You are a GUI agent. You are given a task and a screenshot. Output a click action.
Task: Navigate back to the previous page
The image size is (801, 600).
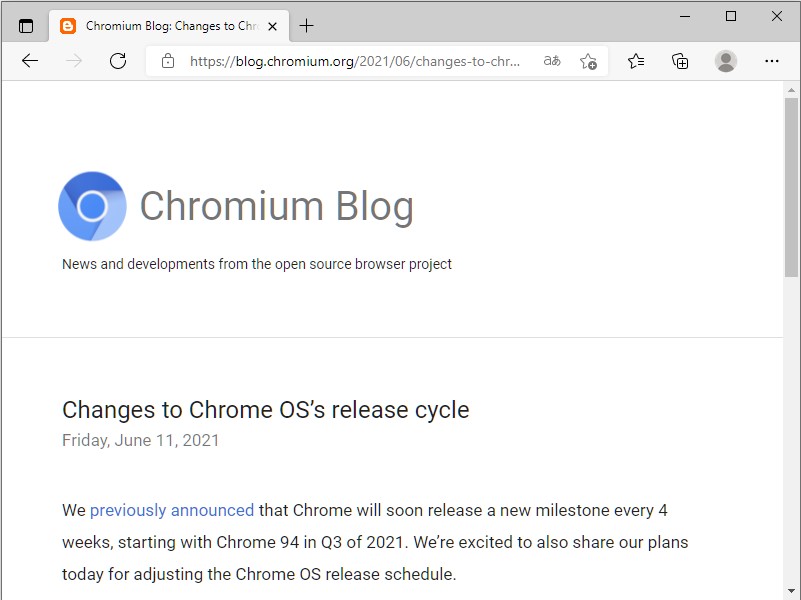point(29,61)
